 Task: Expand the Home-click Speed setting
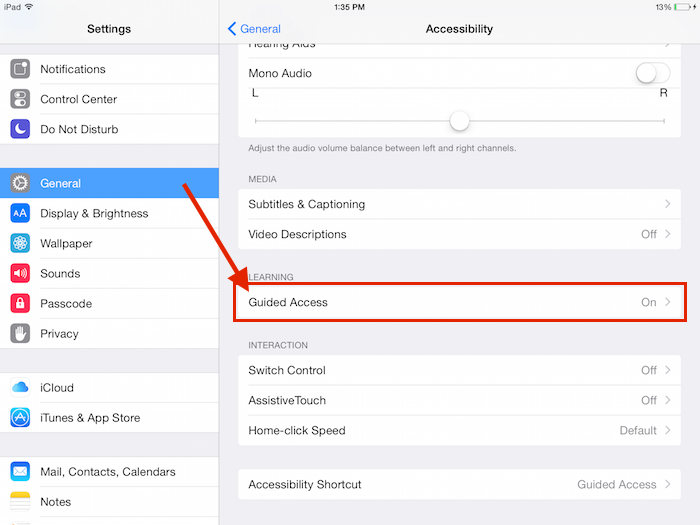coord(459,430)
